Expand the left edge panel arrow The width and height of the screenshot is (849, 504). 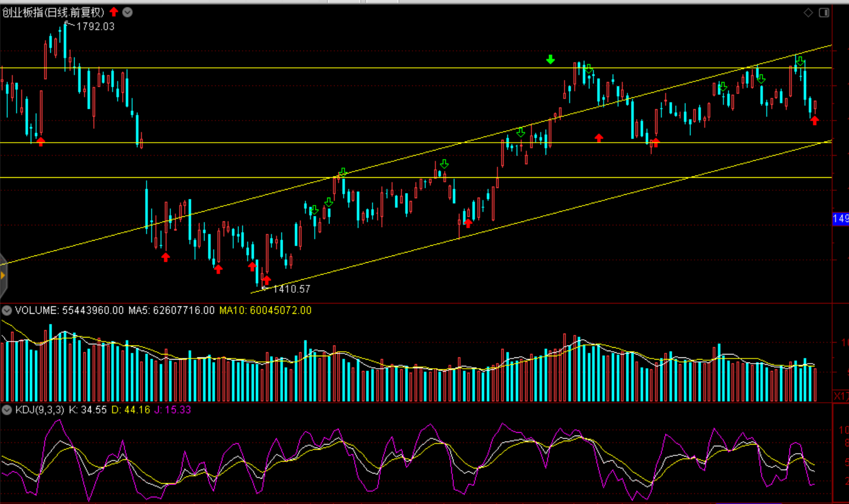click(3, 276)
